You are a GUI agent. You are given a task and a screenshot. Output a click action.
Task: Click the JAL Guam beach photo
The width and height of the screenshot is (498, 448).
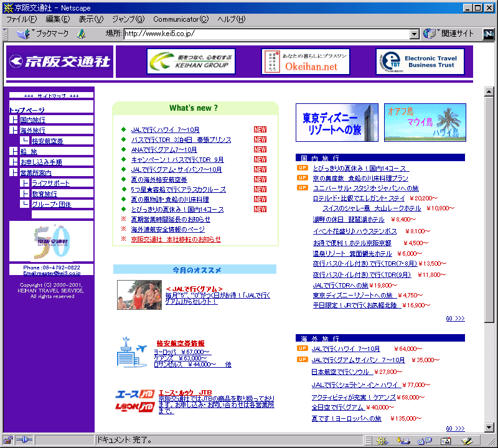(x=139, y=295)
